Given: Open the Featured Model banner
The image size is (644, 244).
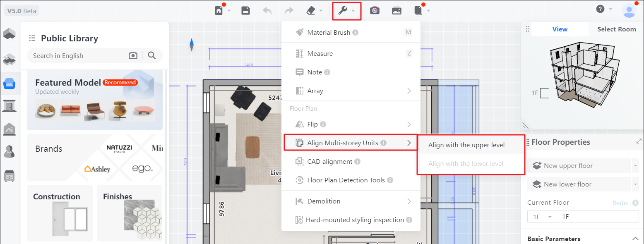Looking at the screenshot, I should click(x=95, y=100).
